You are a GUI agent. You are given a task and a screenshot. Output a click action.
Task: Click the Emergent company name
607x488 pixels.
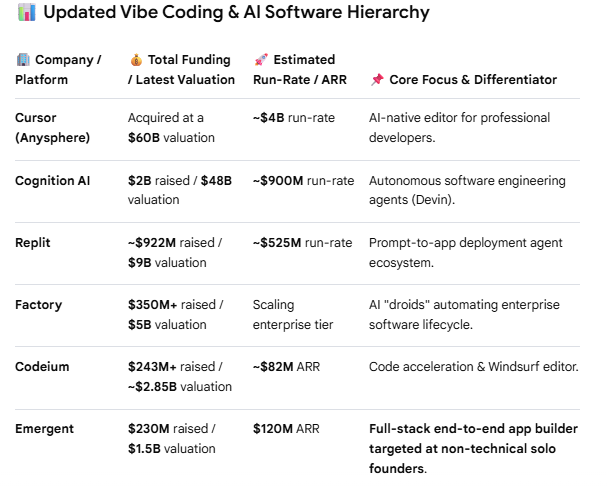pyautogui.click(x=45, y=429)
